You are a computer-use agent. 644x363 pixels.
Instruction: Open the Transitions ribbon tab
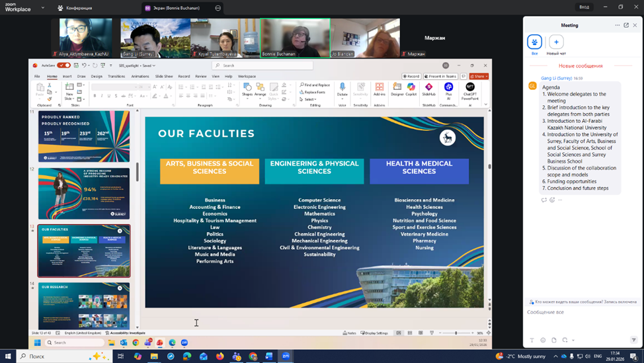pos(116,77)
